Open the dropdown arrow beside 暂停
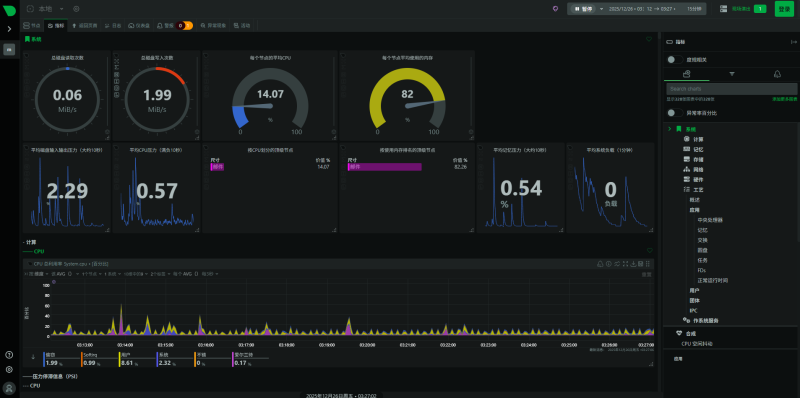This screenshot has height=398, width=800. 601,9
